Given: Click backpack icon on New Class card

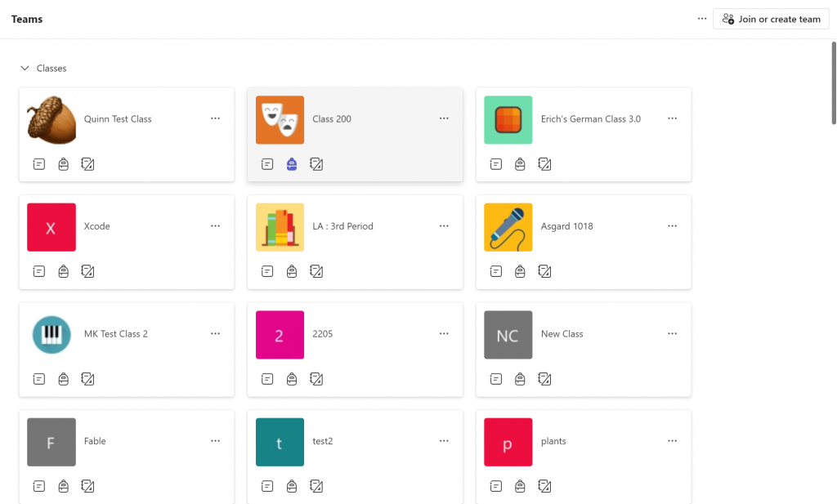Looking at the screenshot, I should (520, 379).
